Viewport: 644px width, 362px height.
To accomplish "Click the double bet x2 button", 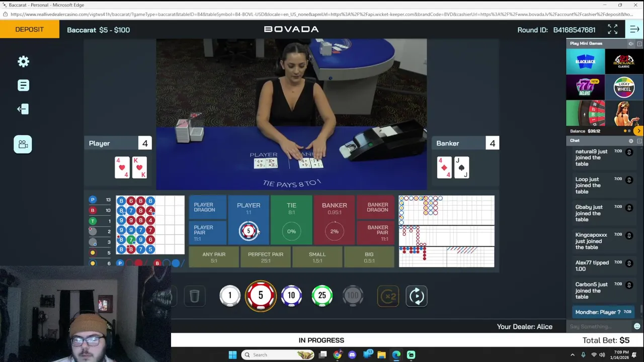I will coord(388,296).
